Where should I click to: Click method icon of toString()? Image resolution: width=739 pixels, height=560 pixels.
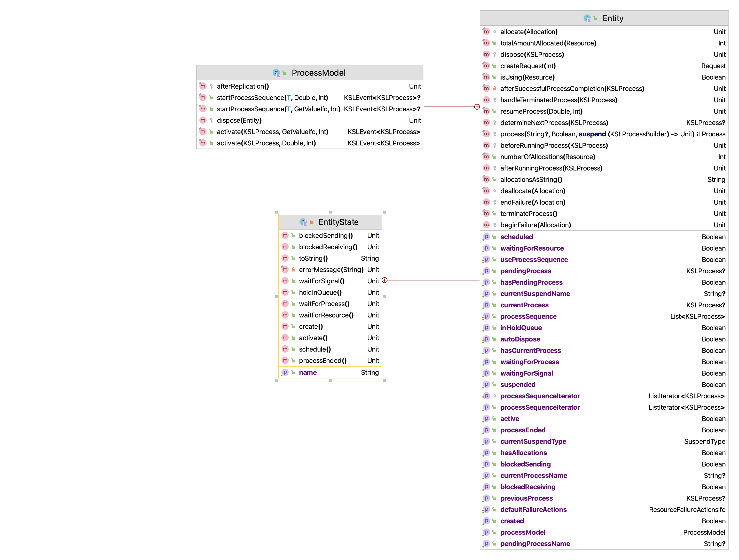pyautogui.click(x=285, y=258)
